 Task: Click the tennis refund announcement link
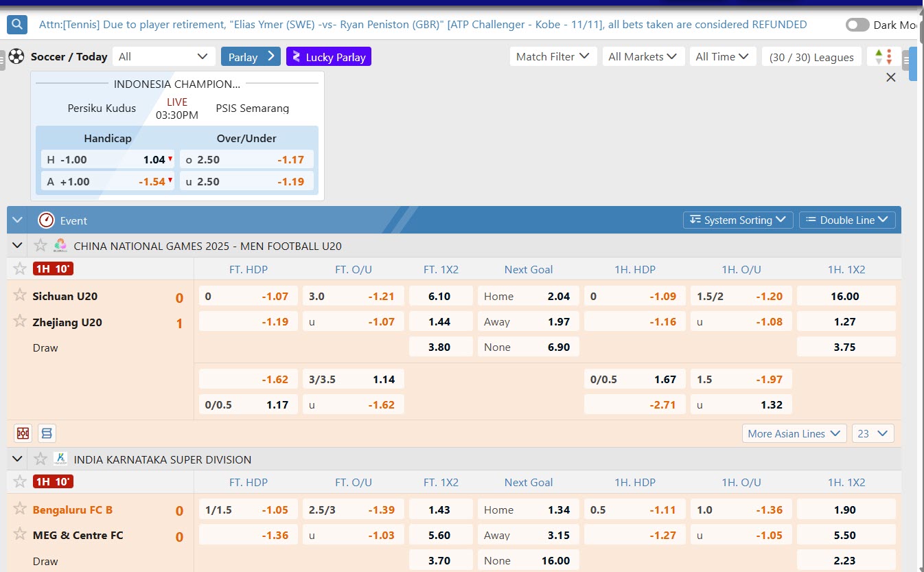(422, 25)
